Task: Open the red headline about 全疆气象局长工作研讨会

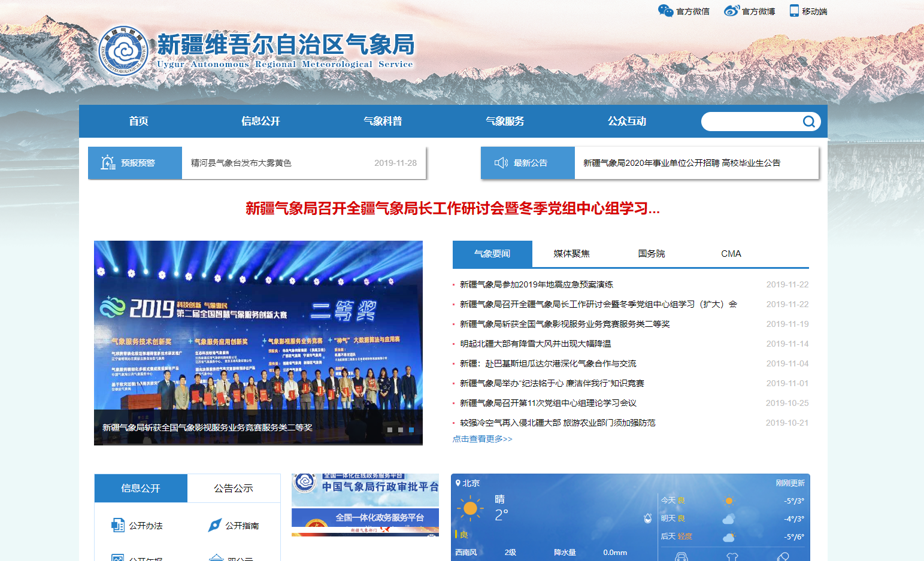Action: (452, 208)
